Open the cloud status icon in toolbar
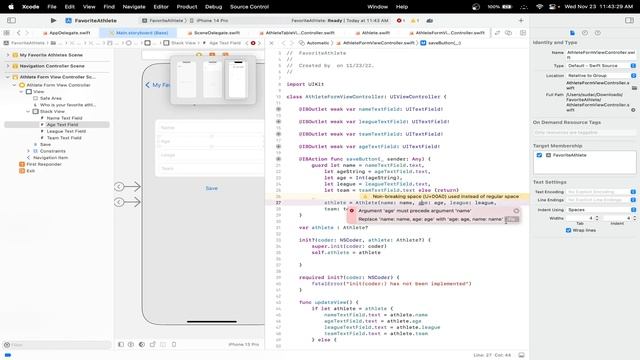This screenshot has width=640, height=360. coord(429,20)
